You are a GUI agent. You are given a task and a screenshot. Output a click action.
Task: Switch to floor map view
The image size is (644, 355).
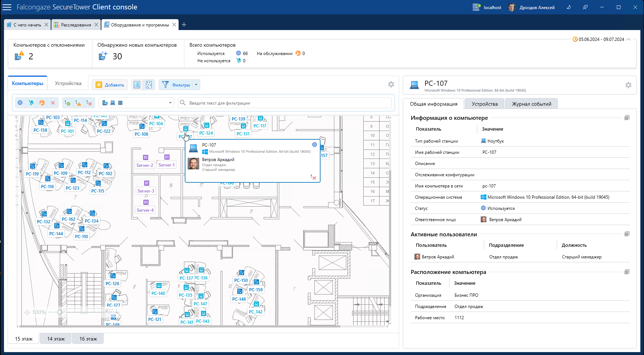click(x=149, y=85)
